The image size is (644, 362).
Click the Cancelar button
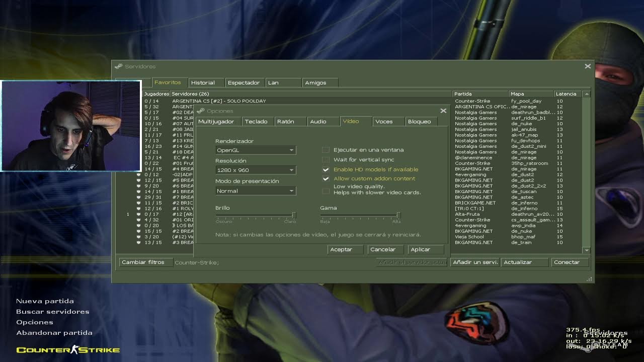(x=386, y=249)
